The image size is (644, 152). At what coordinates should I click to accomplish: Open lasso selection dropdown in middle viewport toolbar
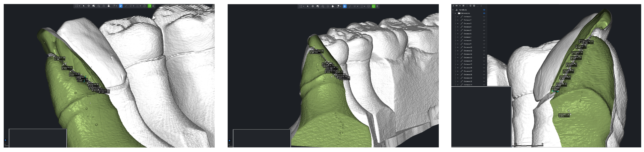pyautogui.click(x=358, y=6)
